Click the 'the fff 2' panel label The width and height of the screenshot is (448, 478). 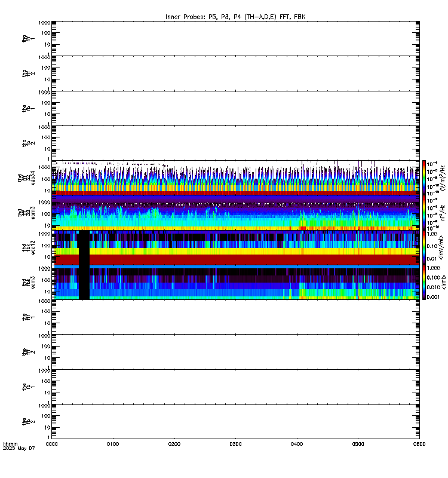(28, 352)
